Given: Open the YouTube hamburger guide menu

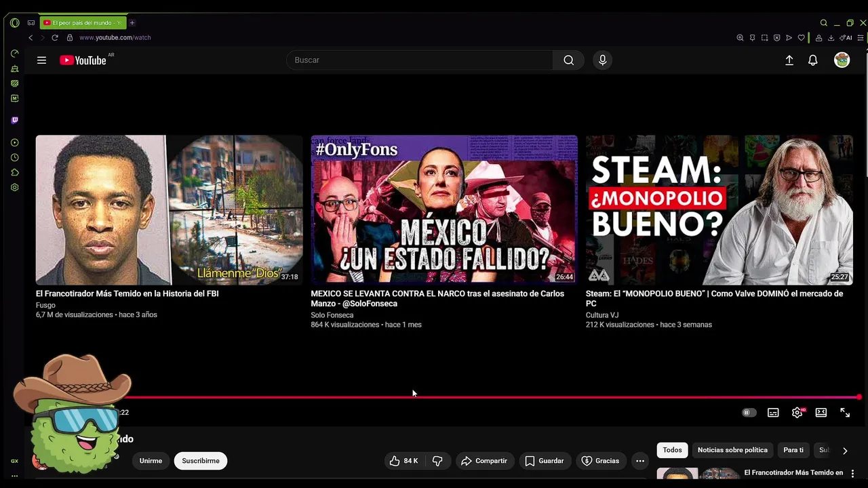Looking at the screenshot, I should (41, 60).
